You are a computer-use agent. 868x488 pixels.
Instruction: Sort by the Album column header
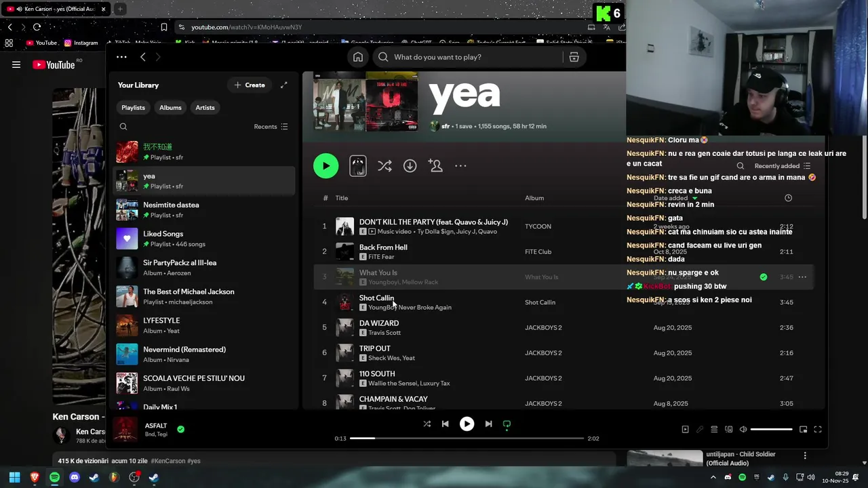click(x=534, y=198)
